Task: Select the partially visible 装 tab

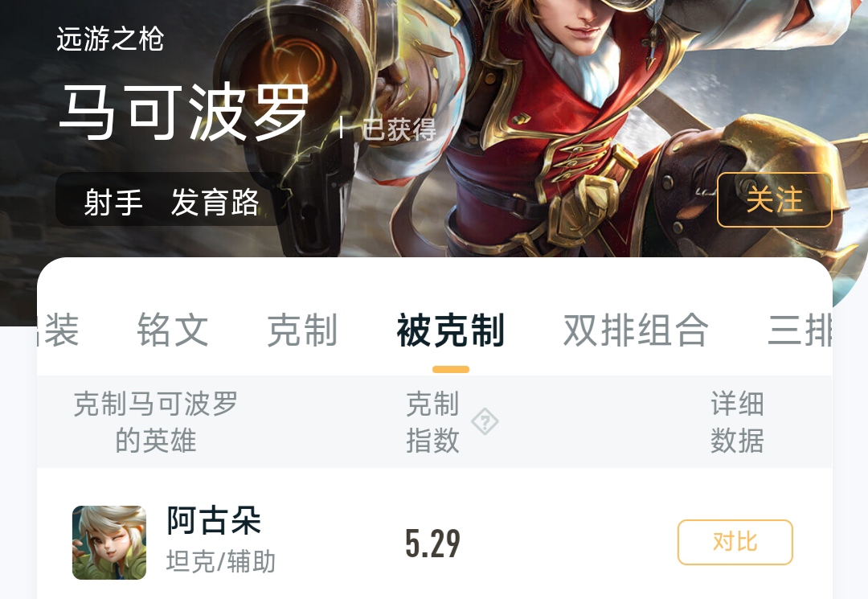Action: coord(58,330)
